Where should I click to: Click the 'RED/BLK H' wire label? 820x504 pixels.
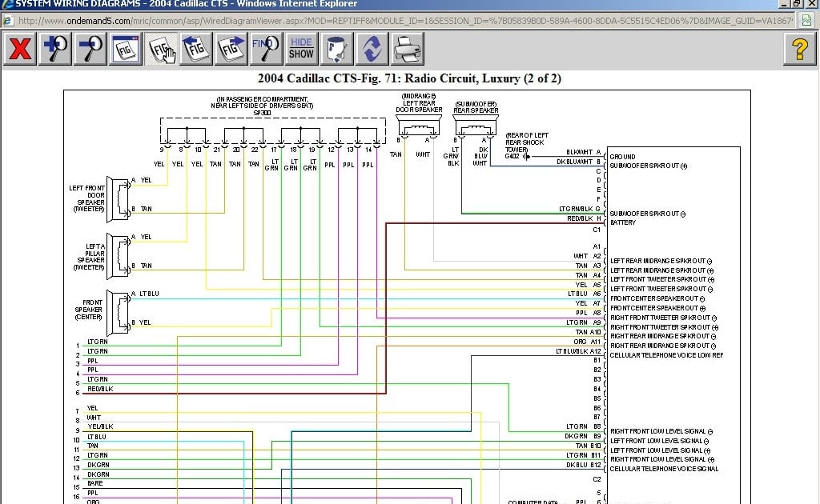point(584,218)
